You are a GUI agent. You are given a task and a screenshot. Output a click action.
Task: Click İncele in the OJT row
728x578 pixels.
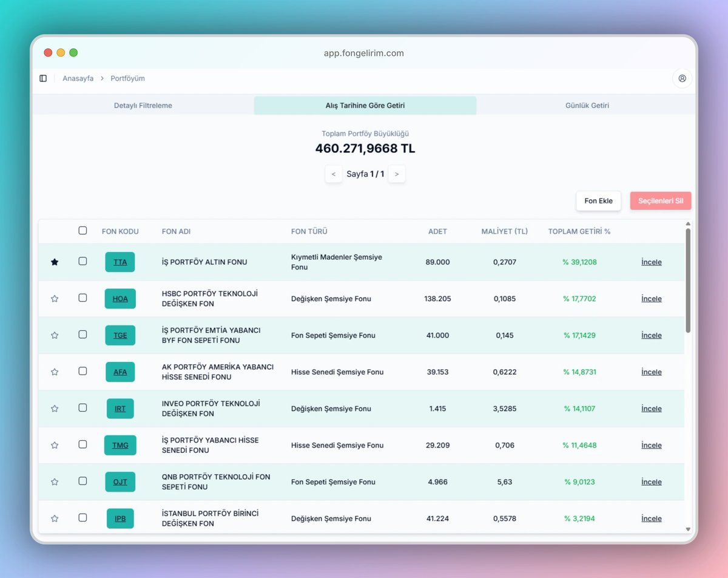(x=652, y=482)
